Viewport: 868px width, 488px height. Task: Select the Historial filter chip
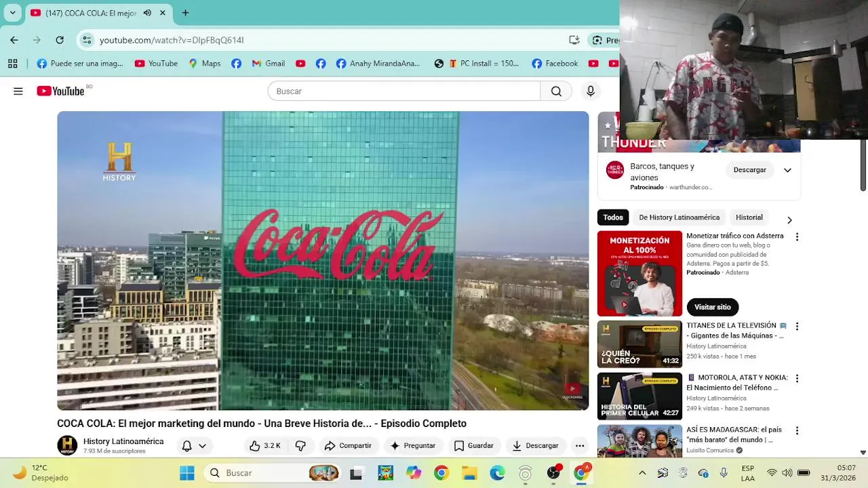[749, 218]
